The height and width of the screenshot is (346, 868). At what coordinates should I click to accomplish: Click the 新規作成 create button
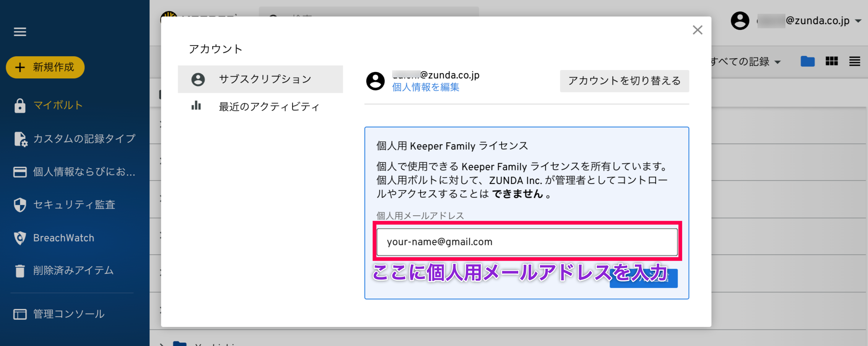(x=45, y=67)
